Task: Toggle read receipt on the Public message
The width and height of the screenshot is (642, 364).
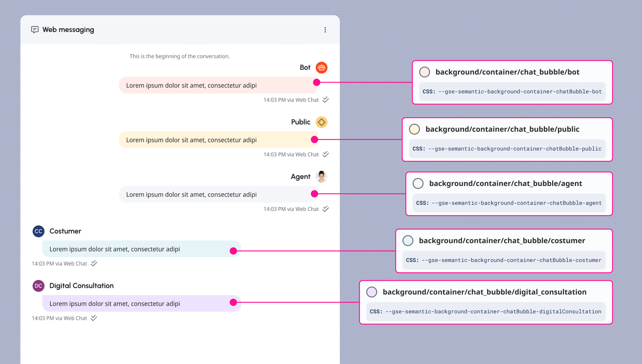Action: coord(325,154)
